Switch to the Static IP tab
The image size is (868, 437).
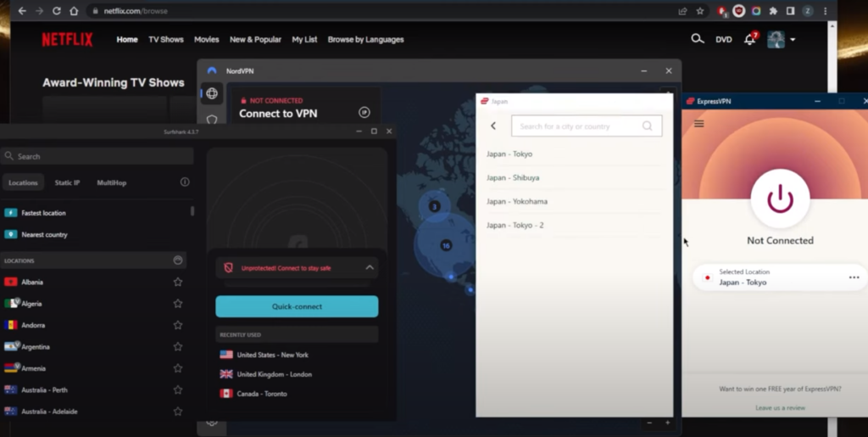68,182
